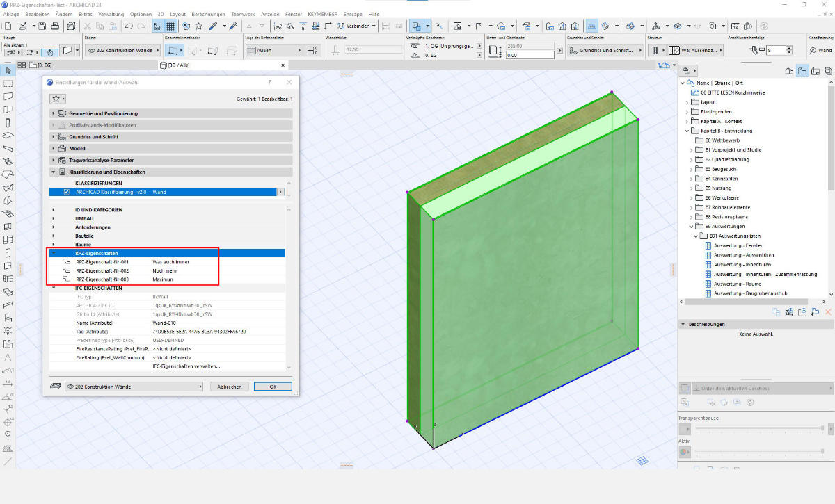This screenshot has width=835, height=504.
Task: Close the 3D / Alle tab
Action: coord(283,65)
